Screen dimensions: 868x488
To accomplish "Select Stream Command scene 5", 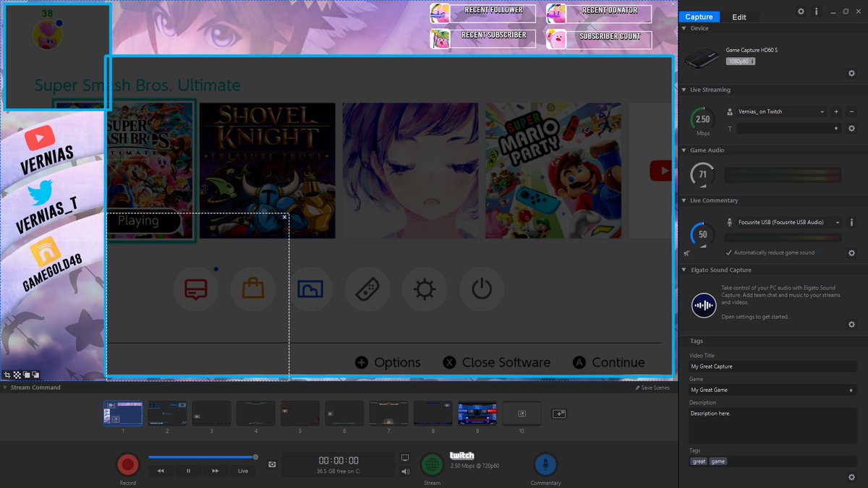I will 300,414.
